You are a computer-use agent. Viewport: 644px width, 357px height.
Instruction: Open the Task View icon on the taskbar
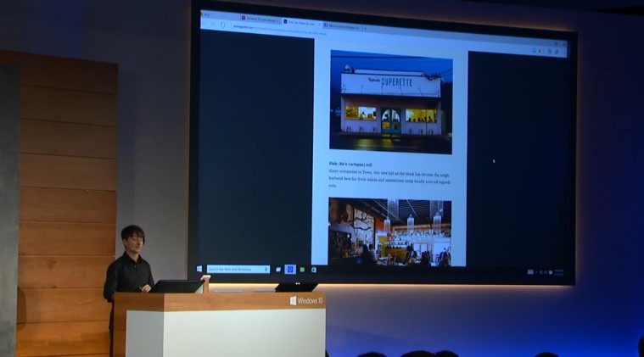tap(277, 270)
